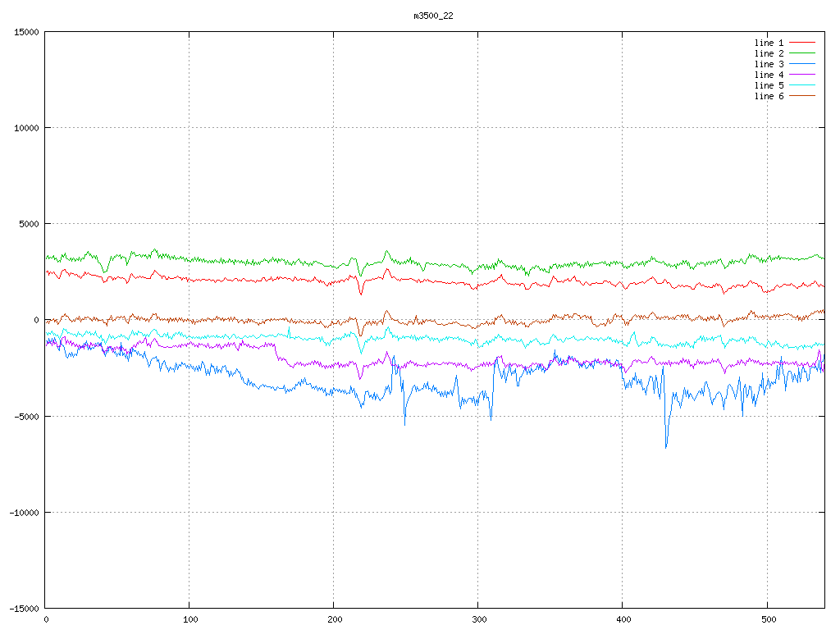
Task: Click the 500 x-axis tick label
Action: 767,619
